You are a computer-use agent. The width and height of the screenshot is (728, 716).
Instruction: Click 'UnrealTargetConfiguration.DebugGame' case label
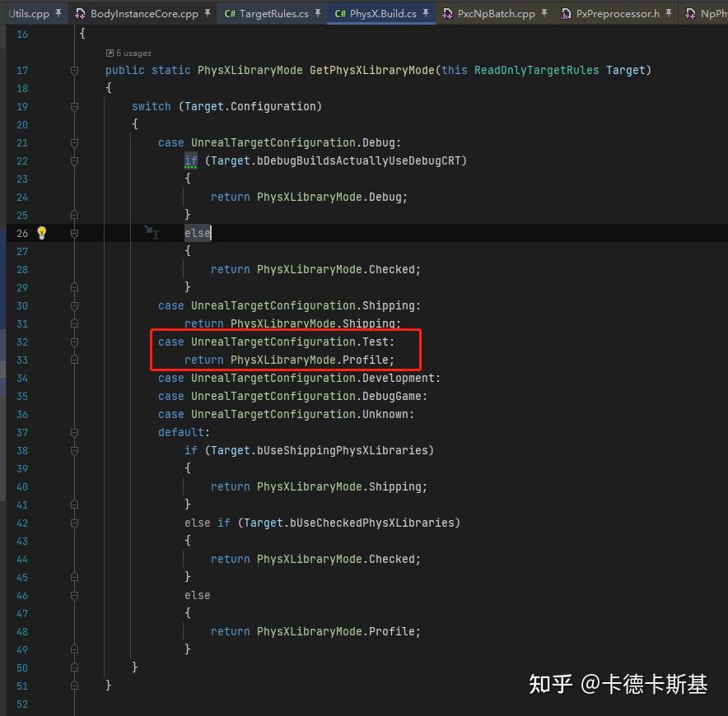tap(306, 396)
